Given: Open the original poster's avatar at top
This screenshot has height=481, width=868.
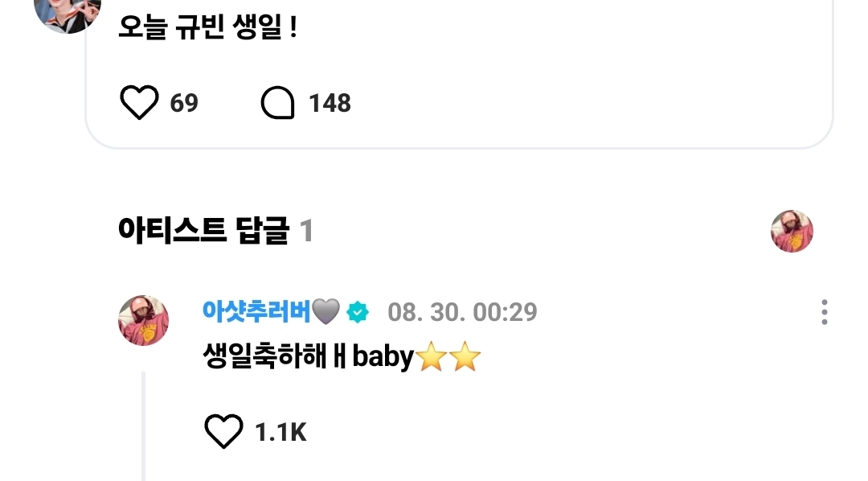Looking at the screenshot, I should [x=68, y=14].
